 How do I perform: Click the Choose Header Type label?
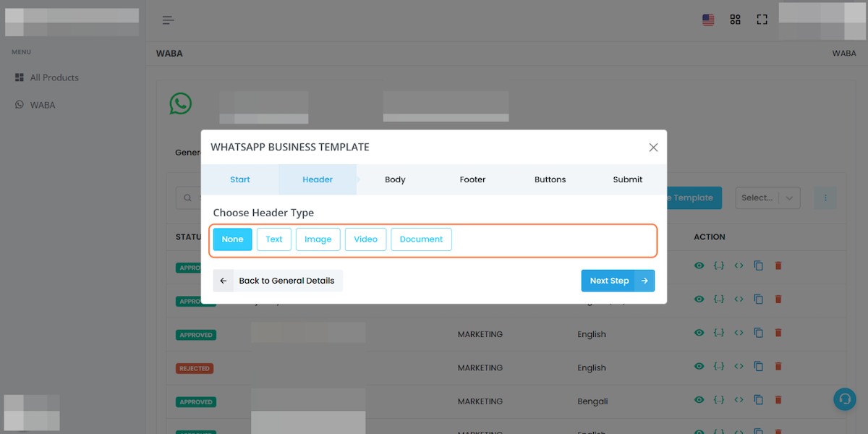coord(263,213)
